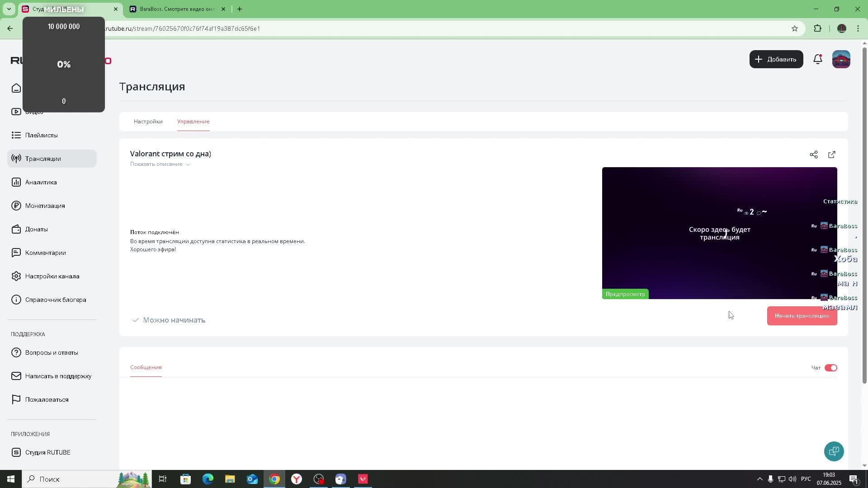Open Microsoft Edge from the taskbar

(x=208, y=479)
